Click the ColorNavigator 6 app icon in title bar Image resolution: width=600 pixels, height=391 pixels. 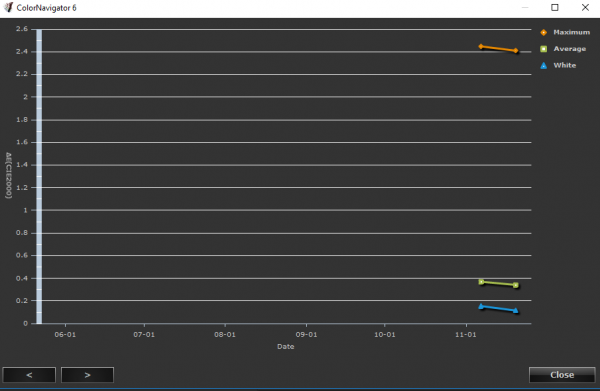[x=8, y=7]
